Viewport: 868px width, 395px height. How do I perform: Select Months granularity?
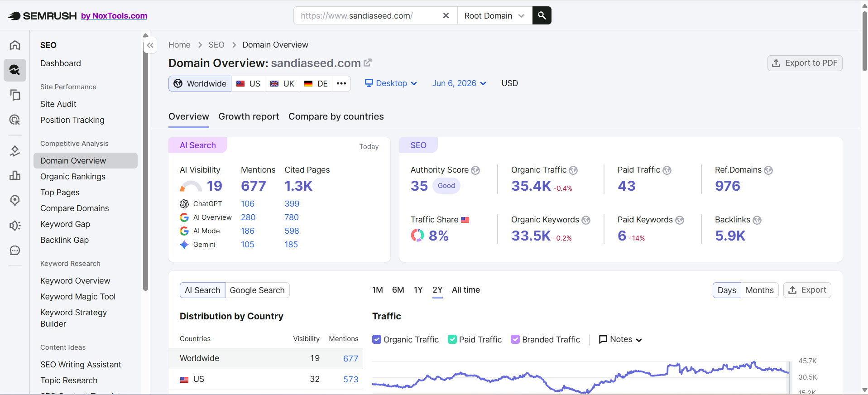point(759,290)
